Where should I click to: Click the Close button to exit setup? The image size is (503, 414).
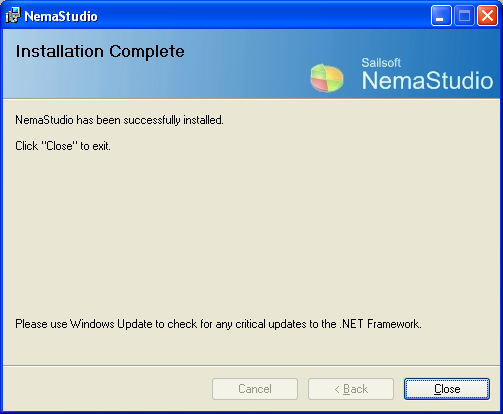pos(447,389)
